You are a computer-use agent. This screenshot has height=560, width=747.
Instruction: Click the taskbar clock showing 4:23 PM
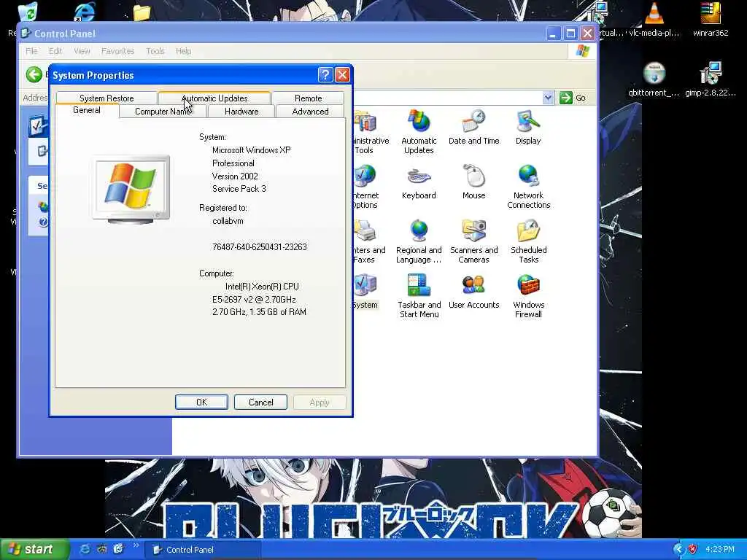click(x=720, y=549)
